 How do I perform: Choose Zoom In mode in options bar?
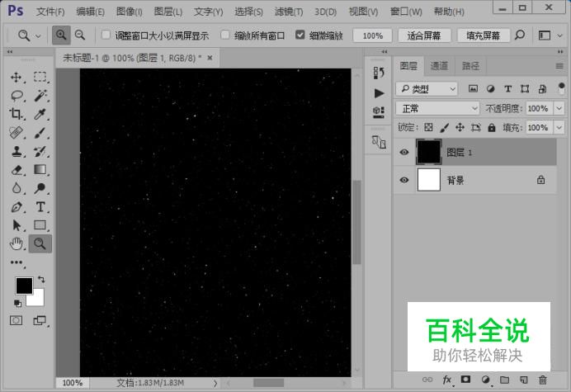pos(61,35)
